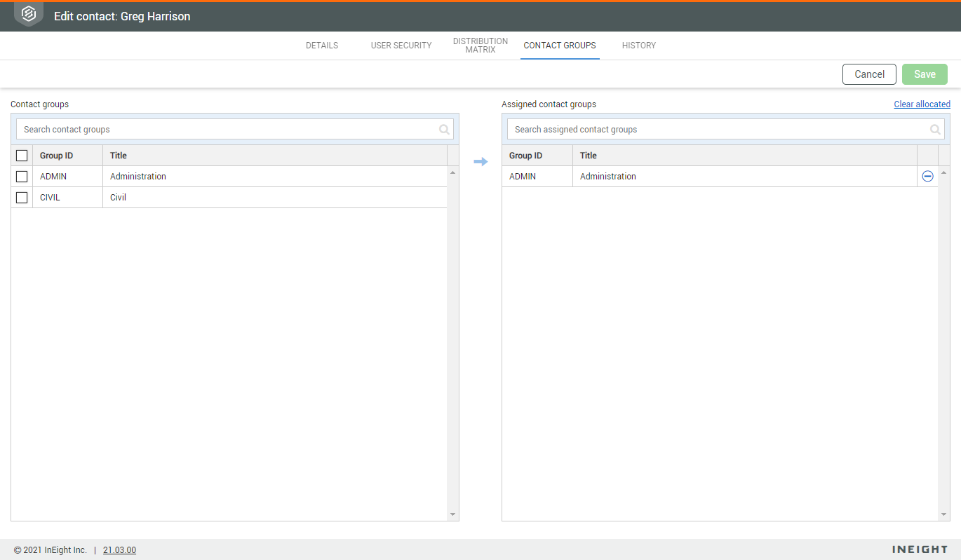Open version 21.03.00 link in footer
961x560 pixels.
(119, 550)
